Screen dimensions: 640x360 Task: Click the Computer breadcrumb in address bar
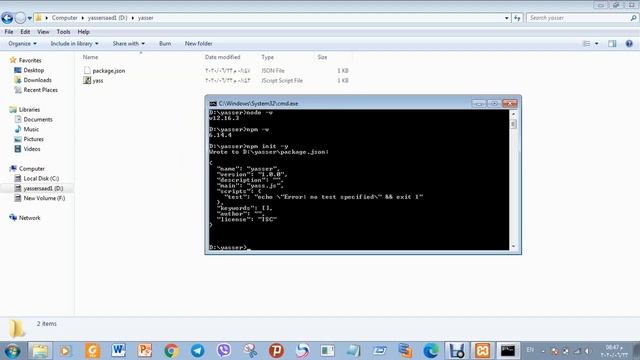pyautogui.click(x=64, y=18)
